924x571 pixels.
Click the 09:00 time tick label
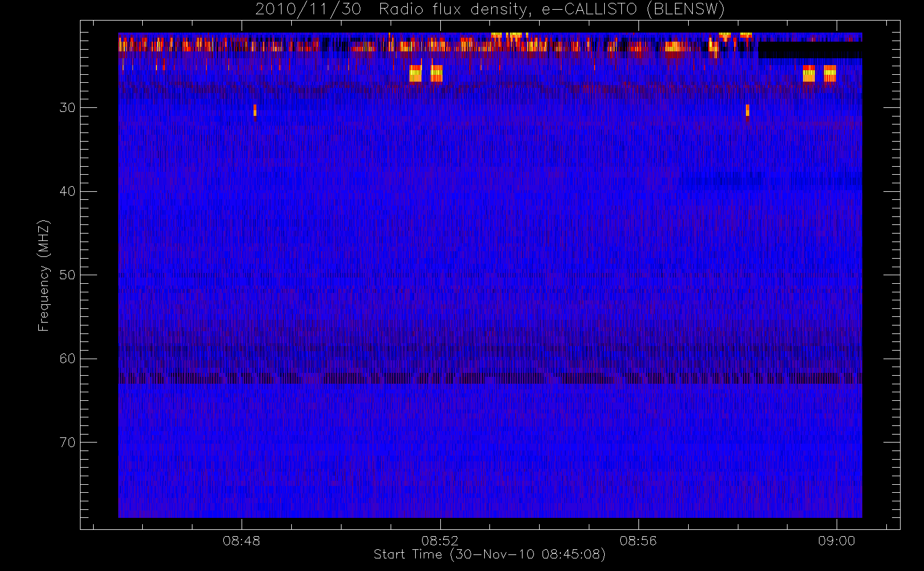pyautogui.click(x=837, y=540)
